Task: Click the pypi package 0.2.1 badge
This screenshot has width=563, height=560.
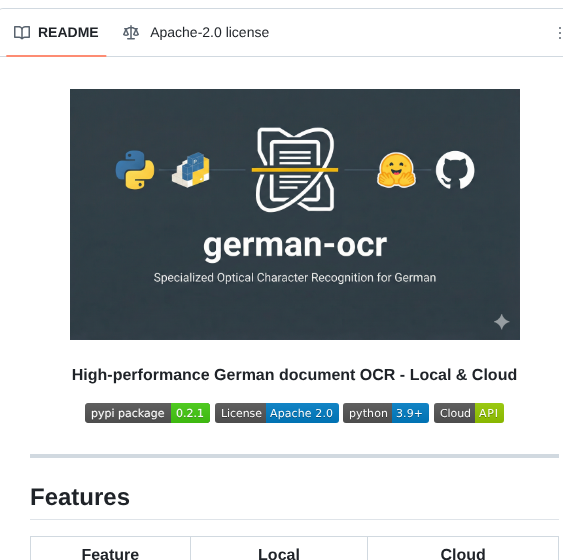Action: point(147,413)
